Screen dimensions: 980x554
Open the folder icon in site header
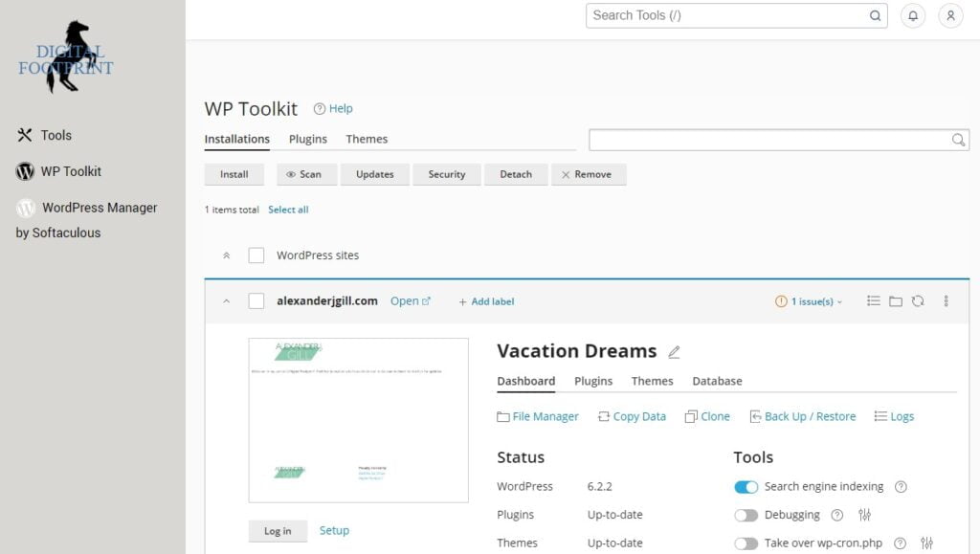896,301
